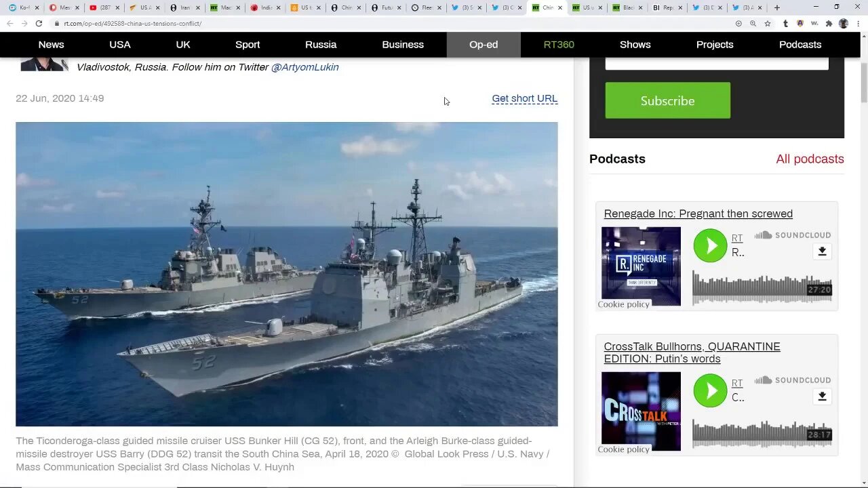868x488 pixels.
Task: Click the warships article photo
Action: click(x=287, y=274)
